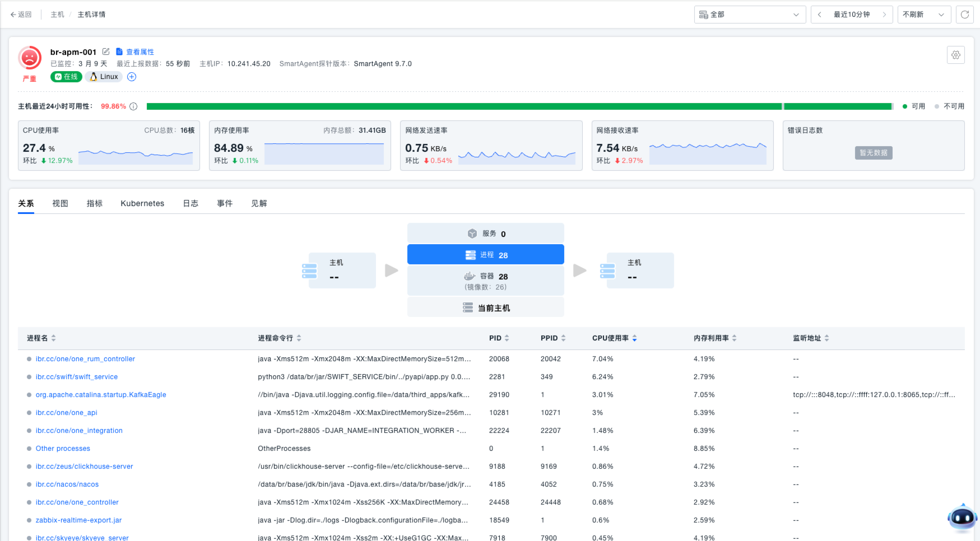This screenshot has height=541, width=980.
Task: Click the availability info icon next to 99.86%
Action: point(133,106)
